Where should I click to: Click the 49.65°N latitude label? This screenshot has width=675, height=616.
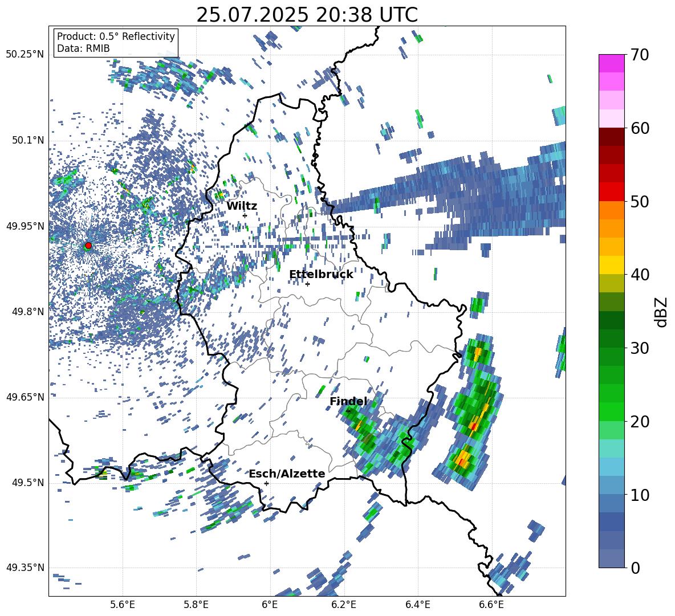(x=25, y=397)
